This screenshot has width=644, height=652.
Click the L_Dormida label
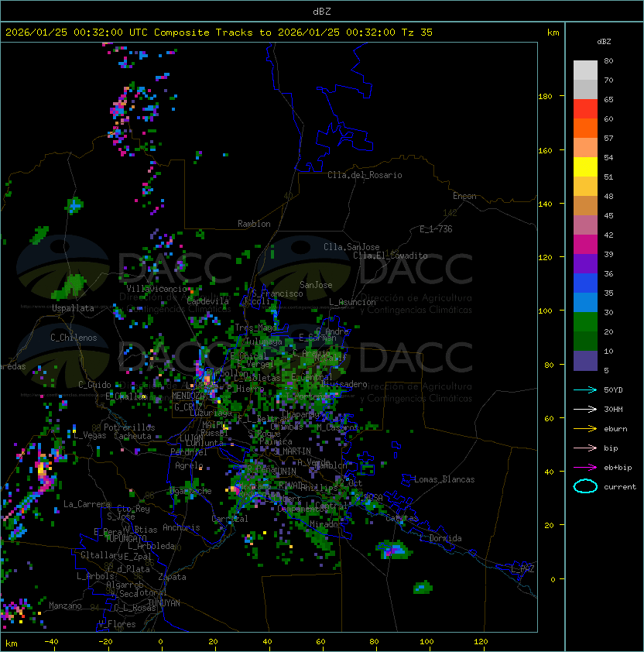(x=440, y=538)
